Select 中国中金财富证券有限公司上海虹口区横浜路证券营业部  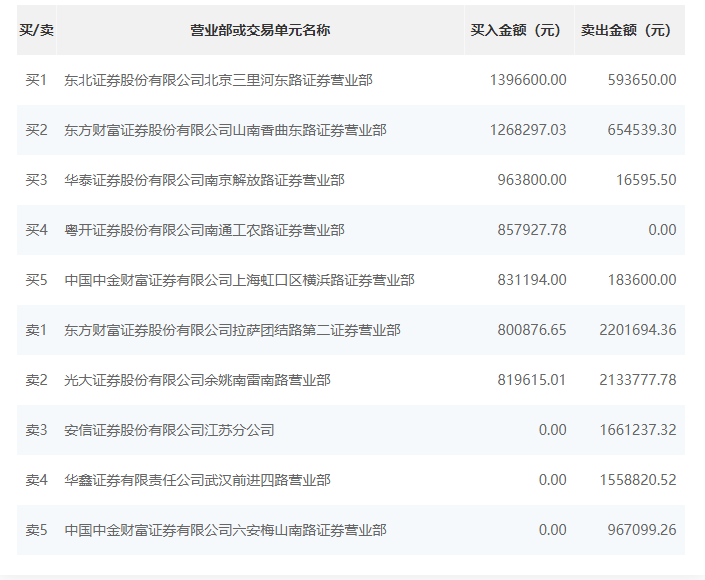coord(240,280)
